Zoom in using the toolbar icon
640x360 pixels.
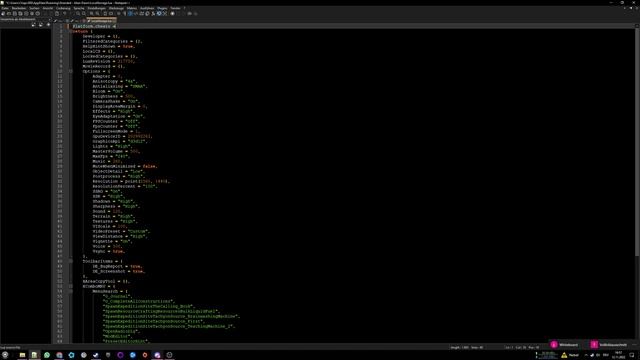[91, 13]
